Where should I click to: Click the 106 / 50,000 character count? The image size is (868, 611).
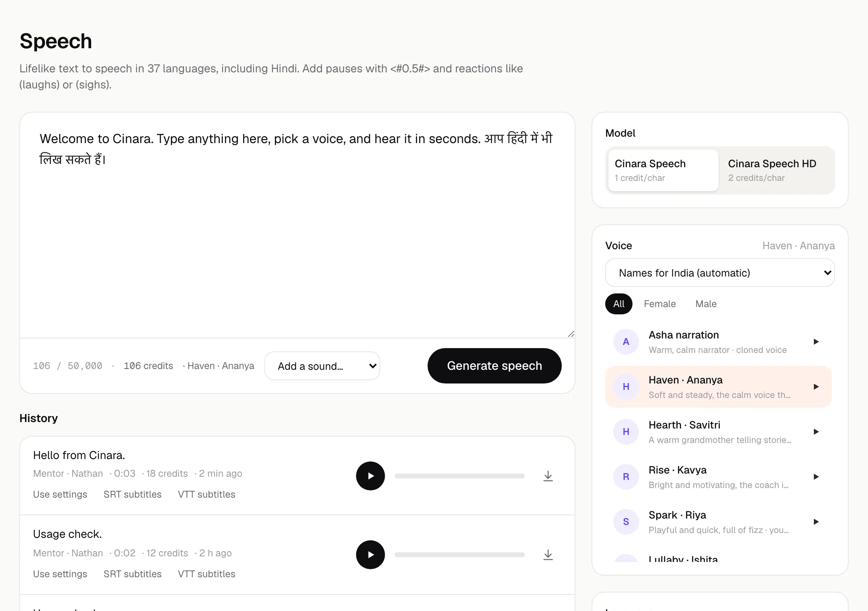[68, 366]
